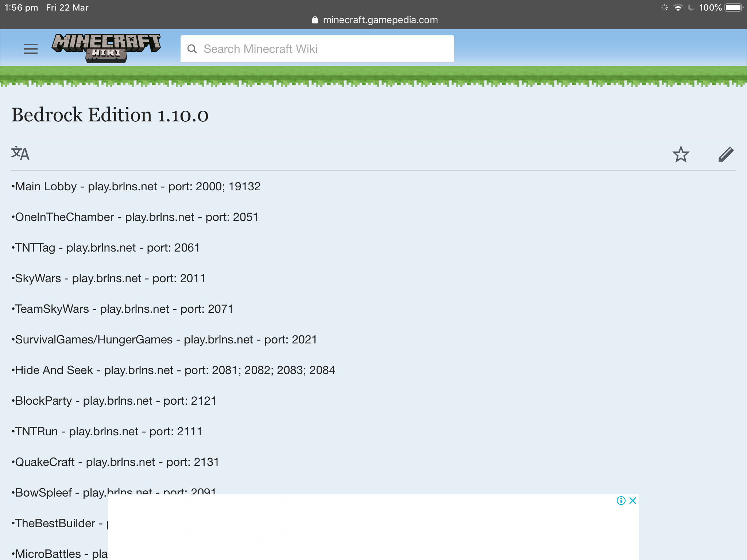Select the QuakeCraft server entry
The height and width of the screenshot is (560, 747).
pos(115,462)
